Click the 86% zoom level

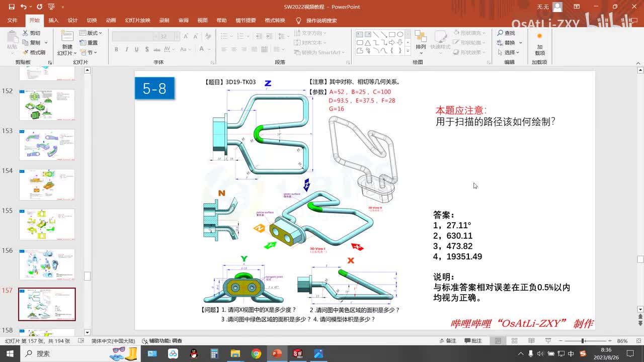click(623, 341)
